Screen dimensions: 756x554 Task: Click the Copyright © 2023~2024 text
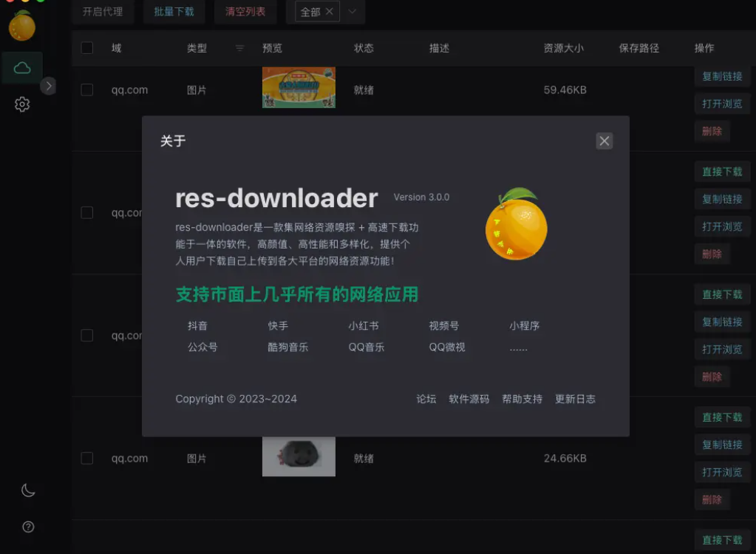[x=236, y=399]
